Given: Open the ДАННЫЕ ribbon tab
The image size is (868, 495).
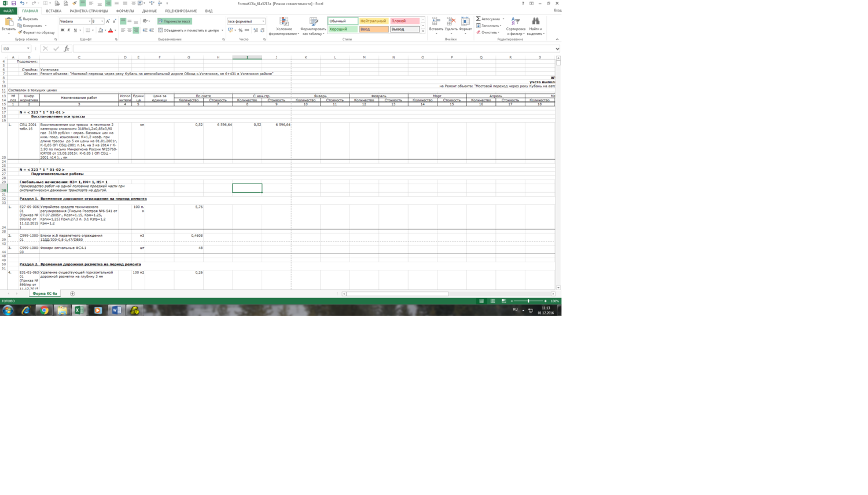Looking at the screenshot, I should (x=149, y=11).
